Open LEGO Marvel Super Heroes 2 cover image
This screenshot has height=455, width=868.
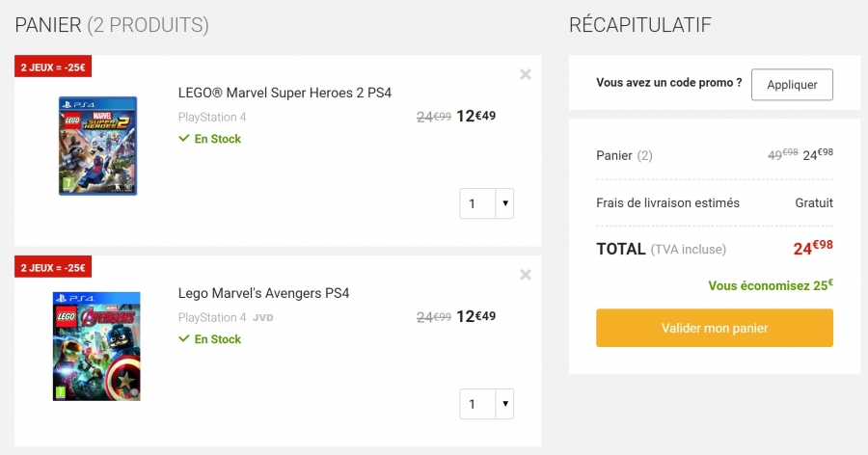[98, 146]
